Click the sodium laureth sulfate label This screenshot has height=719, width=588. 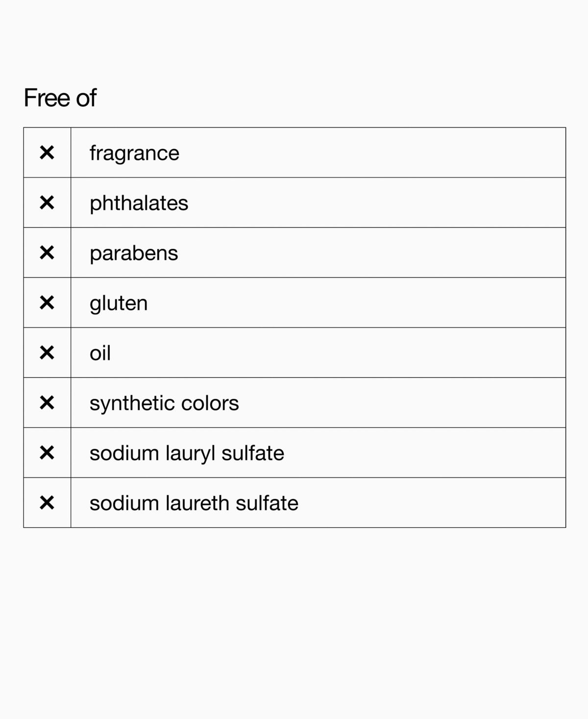194,503
